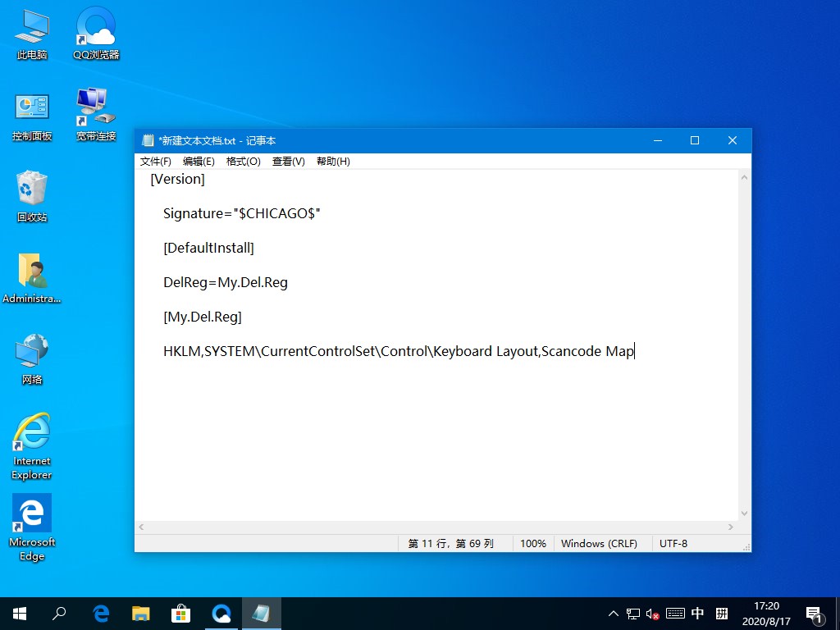Launch Microsoft Store from the taskbar
840x630 pixels.
(x=180, y=613)
